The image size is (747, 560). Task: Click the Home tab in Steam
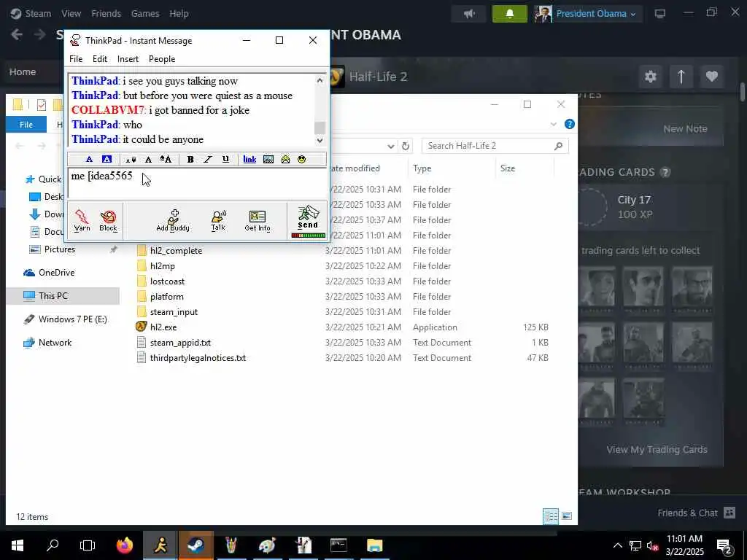[23, 72]
